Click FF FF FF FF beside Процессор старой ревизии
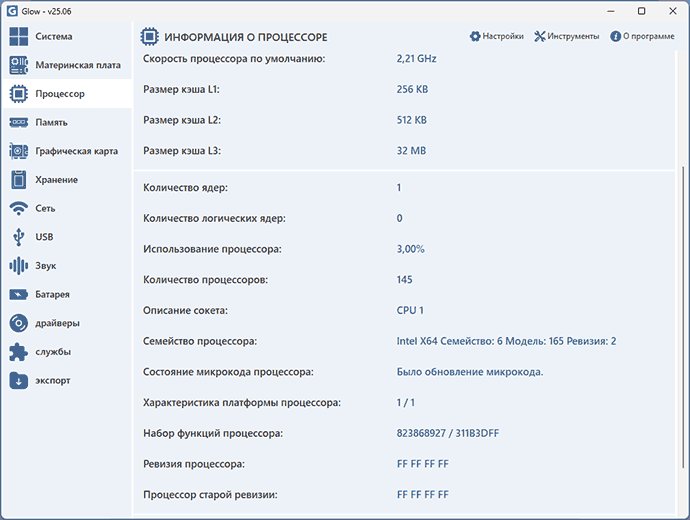 coord(422,495)
